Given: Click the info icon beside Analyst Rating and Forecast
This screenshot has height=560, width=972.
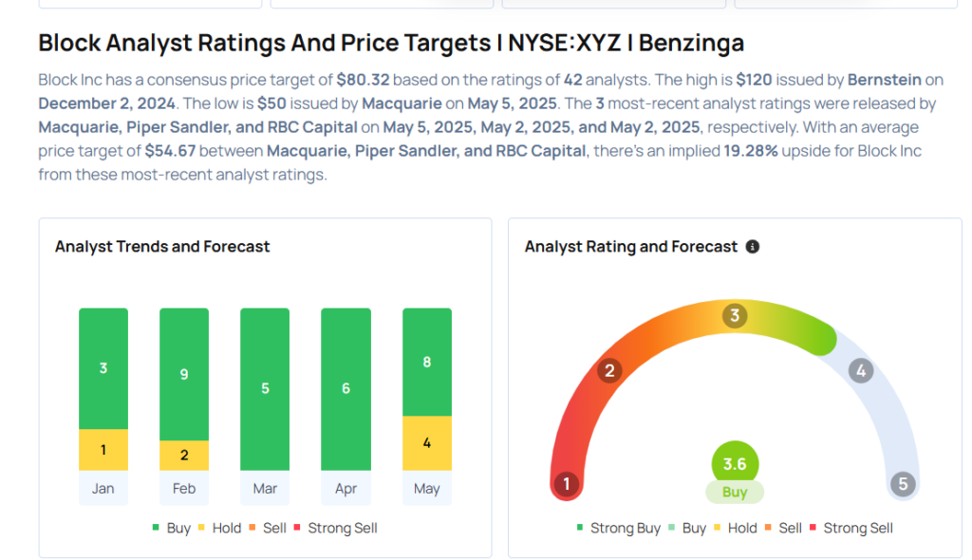Looking at the screenshot, I should pos(753,247).
